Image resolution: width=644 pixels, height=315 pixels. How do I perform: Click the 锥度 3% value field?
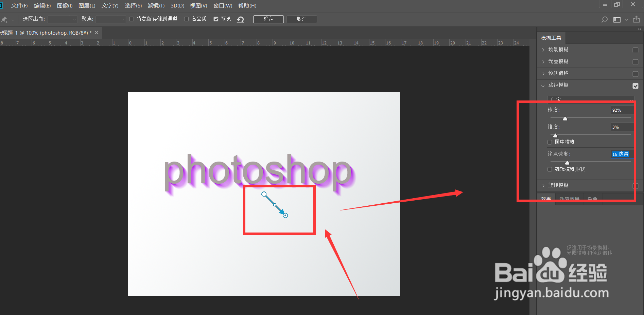622,127
